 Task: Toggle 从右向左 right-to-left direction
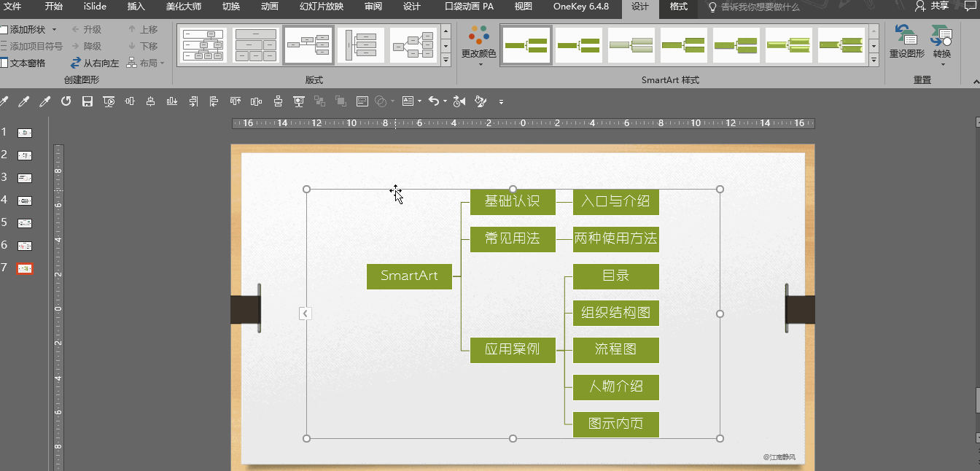(x=95, y=63)
